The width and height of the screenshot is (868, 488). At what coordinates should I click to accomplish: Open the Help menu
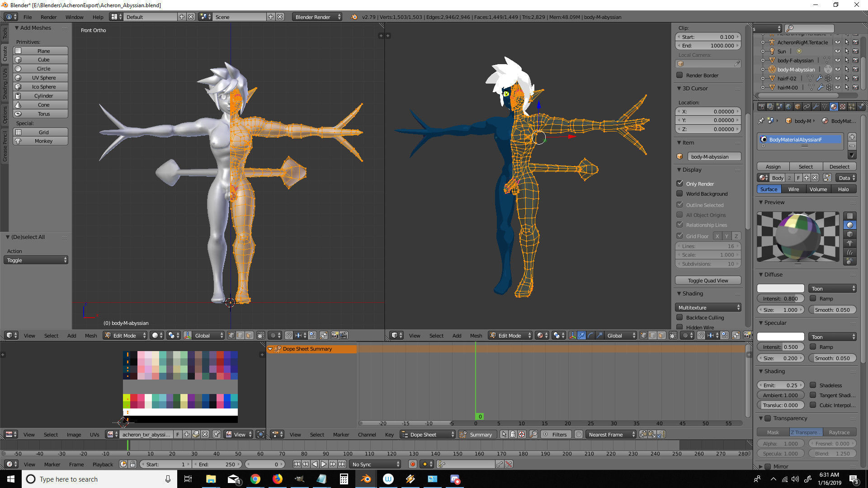(x=98, y=17)
